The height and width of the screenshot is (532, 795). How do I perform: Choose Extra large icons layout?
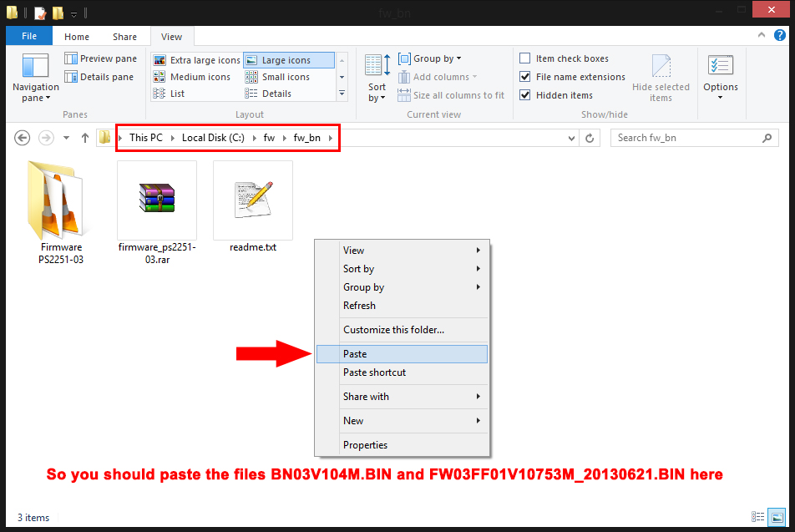[x=197, y=60]
